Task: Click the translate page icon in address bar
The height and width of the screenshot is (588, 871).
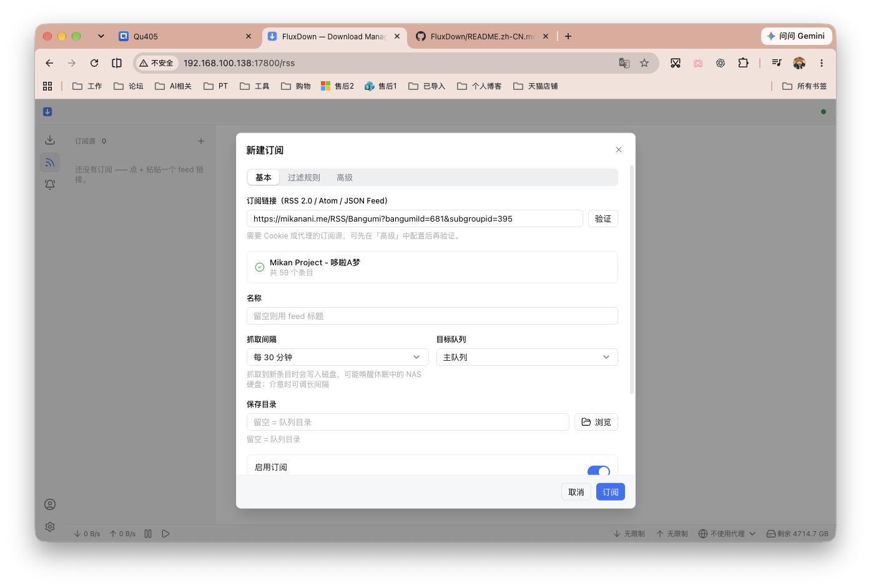Action: coord(624,63)
